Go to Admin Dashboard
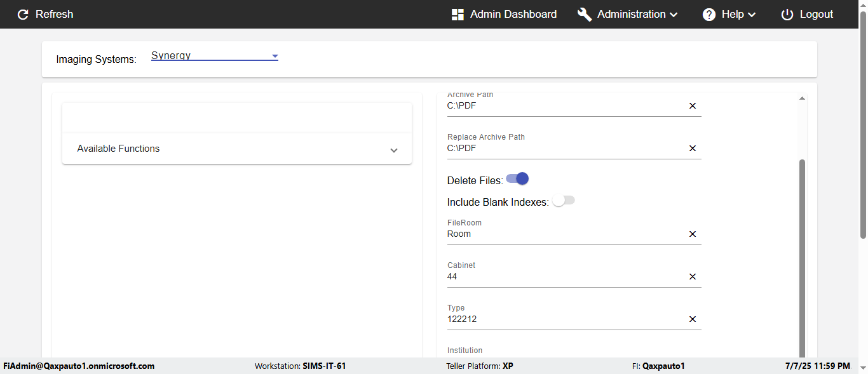Viewport: 868px width, 374px height. pyautogui.click(x=513, y=15)
